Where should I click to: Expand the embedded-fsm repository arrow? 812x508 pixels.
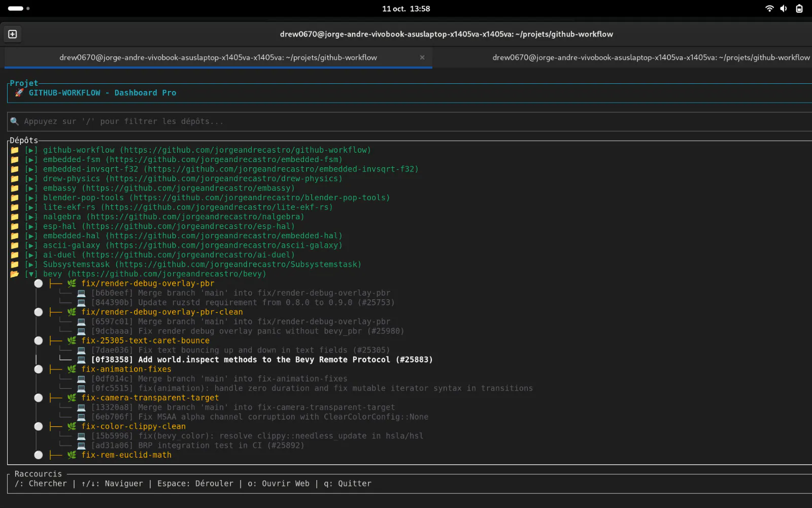[31, 160]
